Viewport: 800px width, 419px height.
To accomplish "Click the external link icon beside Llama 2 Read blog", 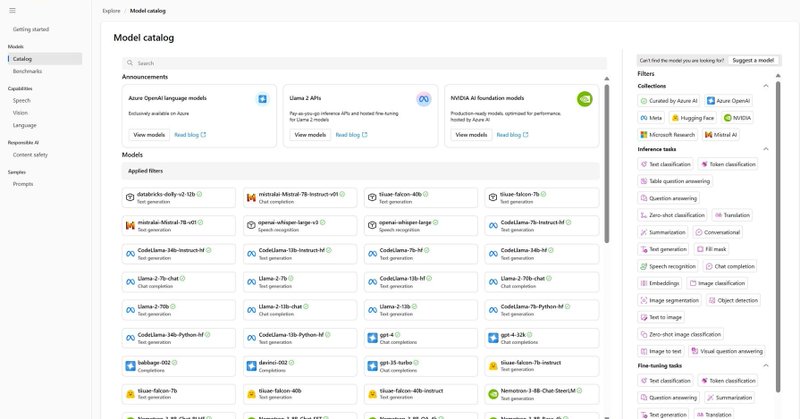I will [364, 135].
